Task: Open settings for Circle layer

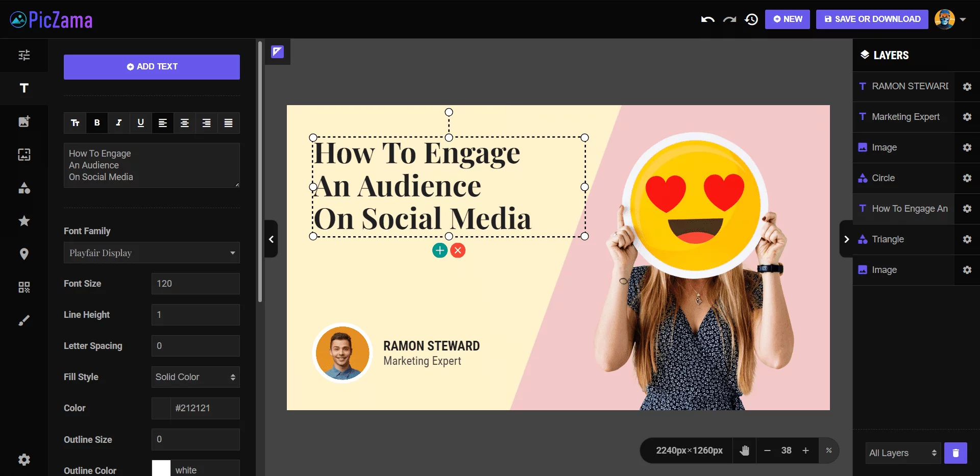Action: pos(967,178)
